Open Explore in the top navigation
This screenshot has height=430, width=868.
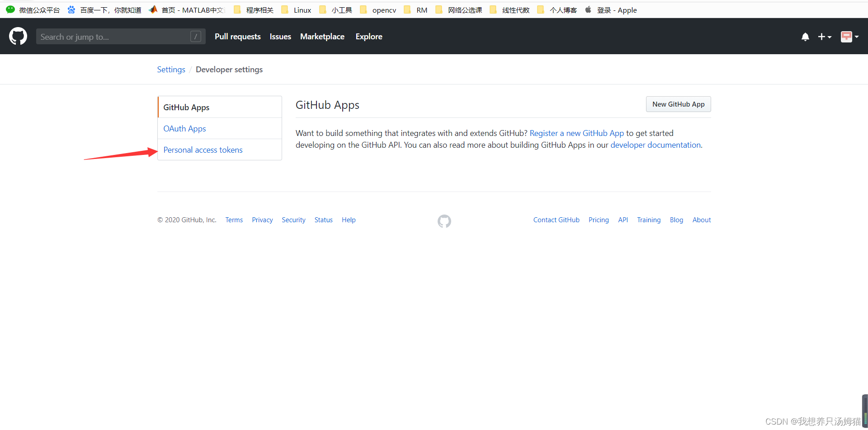pyautogui.click(x=369, y=37)
